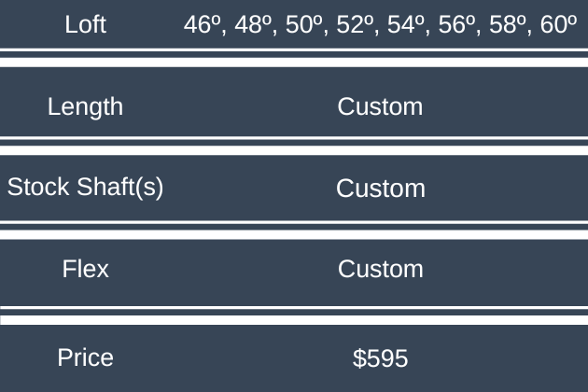Click the $595 price value
The width and height of the screenshot is (588, 392).
pyautogui.click(x=380, y=358)
